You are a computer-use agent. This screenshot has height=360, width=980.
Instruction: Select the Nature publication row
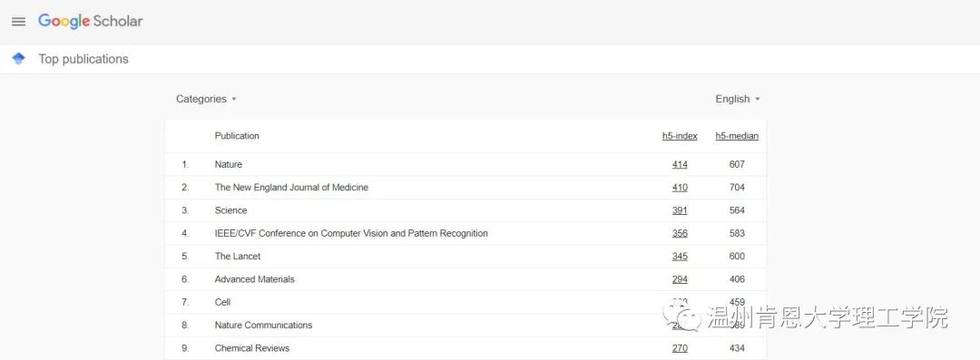click(x=465, y=164)
